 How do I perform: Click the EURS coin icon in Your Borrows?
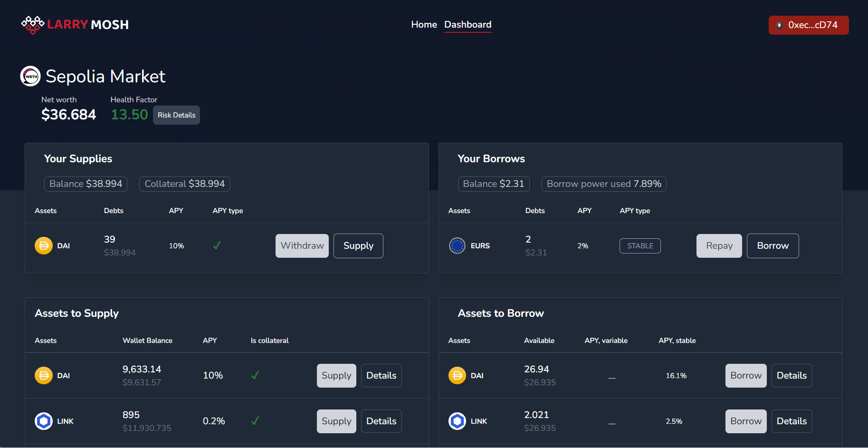[457, 245]
